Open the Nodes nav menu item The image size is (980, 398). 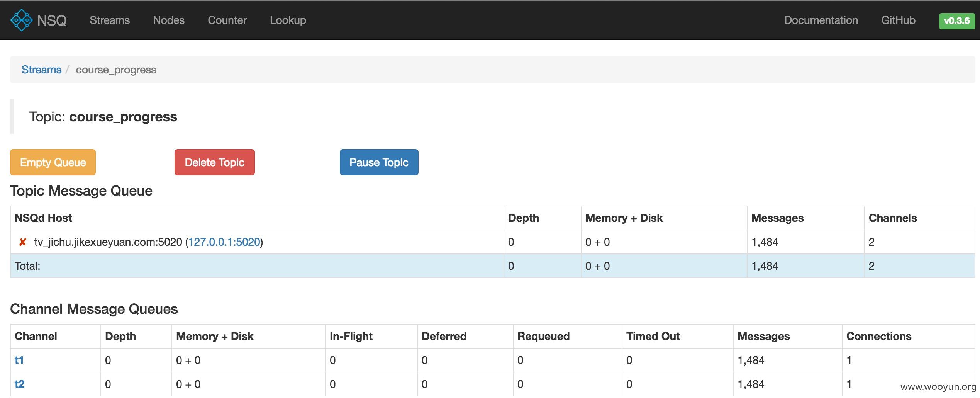[x=169, y=20]
